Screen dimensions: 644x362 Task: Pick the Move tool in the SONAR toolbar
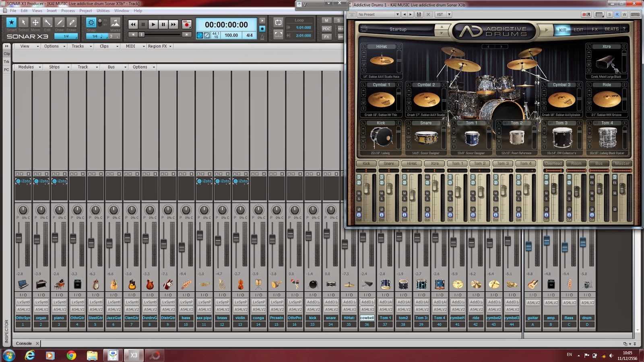(35, 23)
